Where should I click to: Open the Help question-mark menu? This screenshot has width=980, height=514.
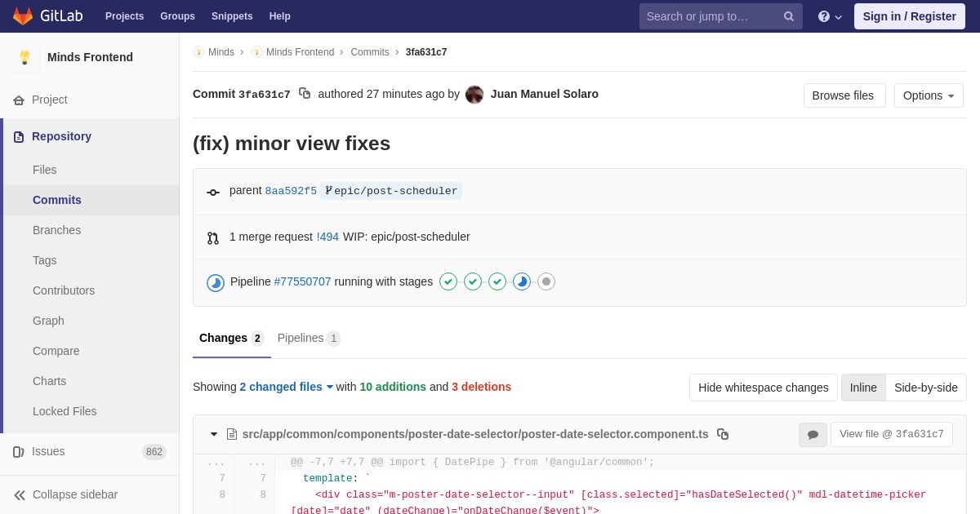pyautogui.click(x=829, y=16)
